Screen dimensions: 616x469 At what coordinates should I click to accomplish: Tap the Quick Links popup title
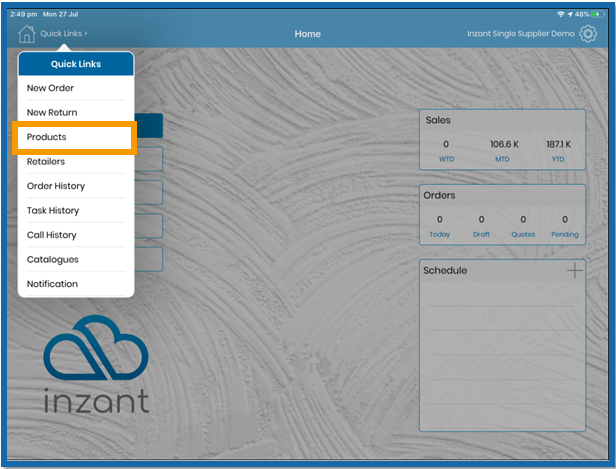(x=76, y=64)
